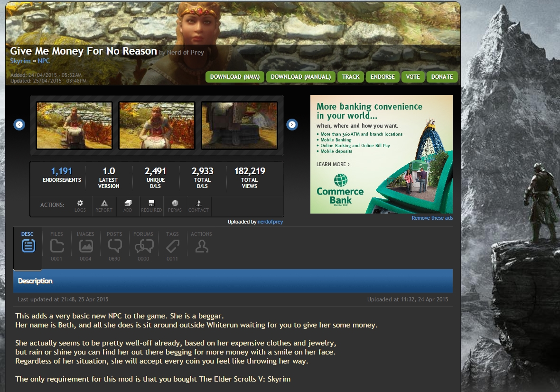Open second screenshot thumbnail of Beth
This screenshot has height=392, width=560.
tap(157, 125)
